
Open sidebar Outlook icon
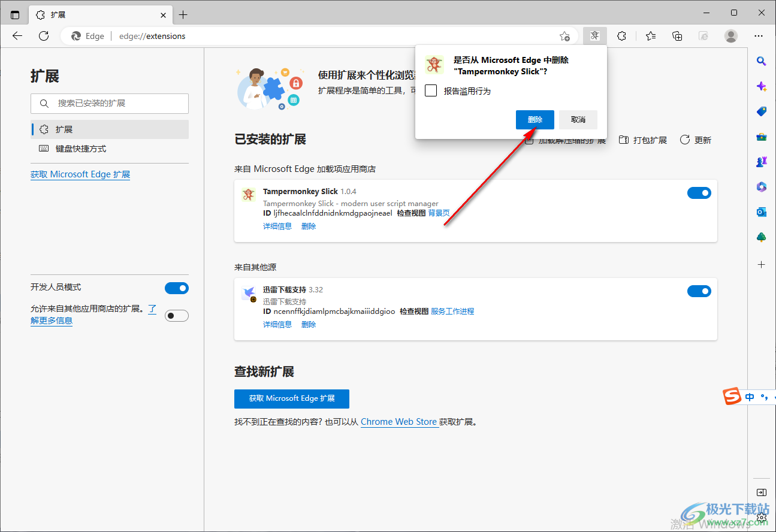pyautogui.click(x=762, y=212)
